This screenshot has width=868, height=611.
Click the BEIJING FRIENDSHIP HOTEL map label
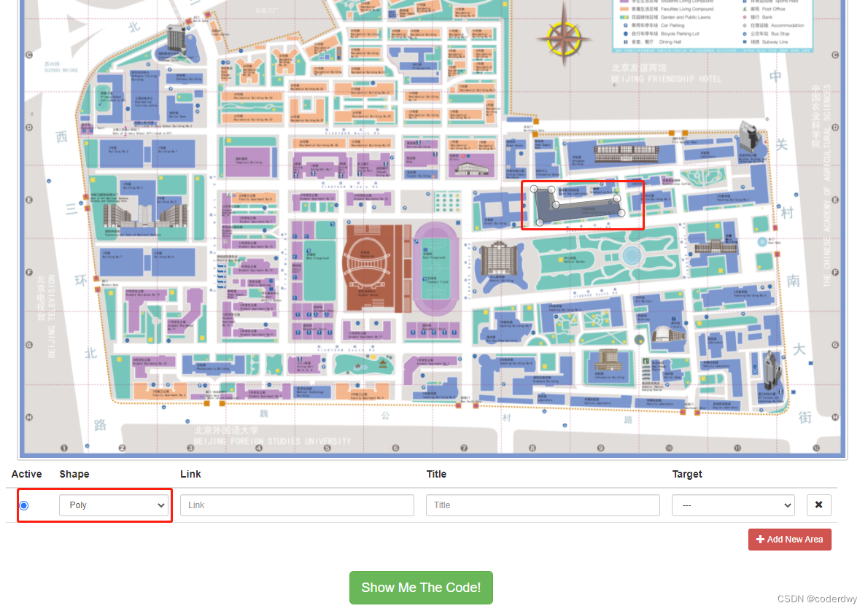(666, 79)
